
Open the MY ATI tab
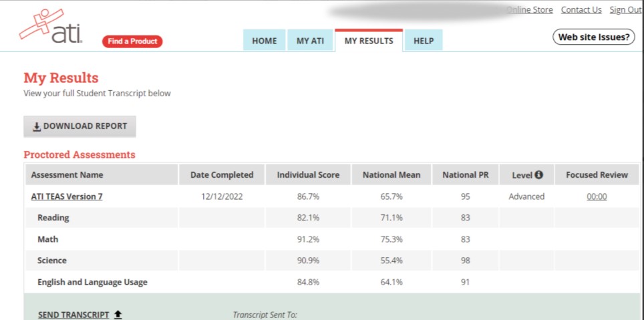(x=310, y=41)
